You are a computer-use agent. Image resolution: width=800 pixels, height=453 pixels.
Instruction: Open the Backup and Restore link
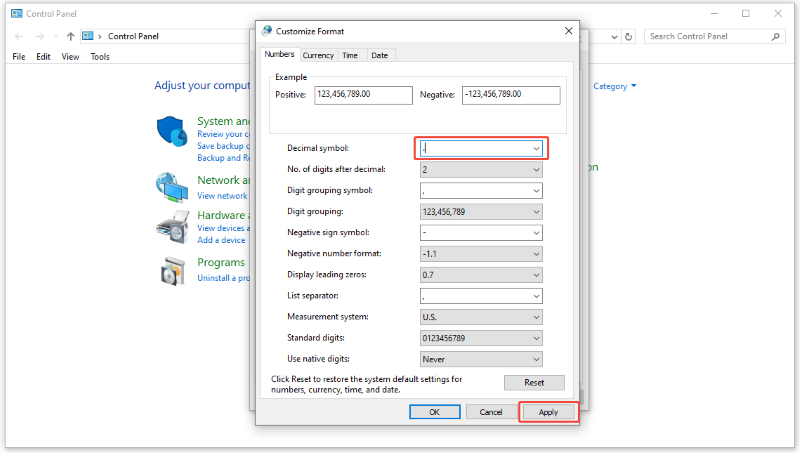[223, 158]
